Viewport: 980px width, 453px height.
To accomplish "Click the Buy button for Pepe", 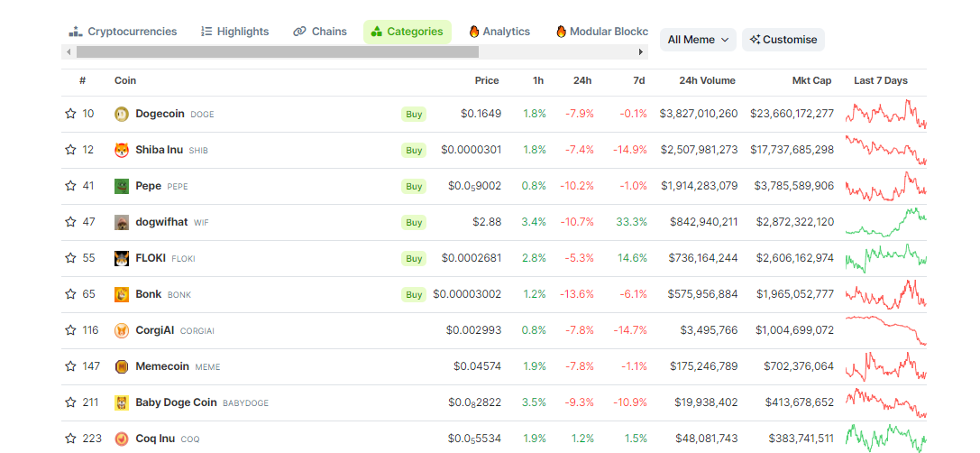I will (x=414, y=186).
